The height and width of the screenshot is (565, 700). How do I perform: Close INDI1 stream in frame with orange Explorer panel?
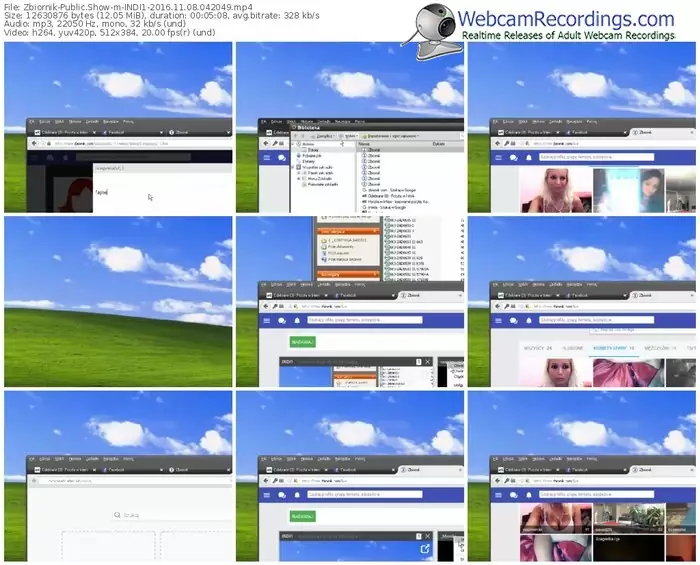[427, 361]
